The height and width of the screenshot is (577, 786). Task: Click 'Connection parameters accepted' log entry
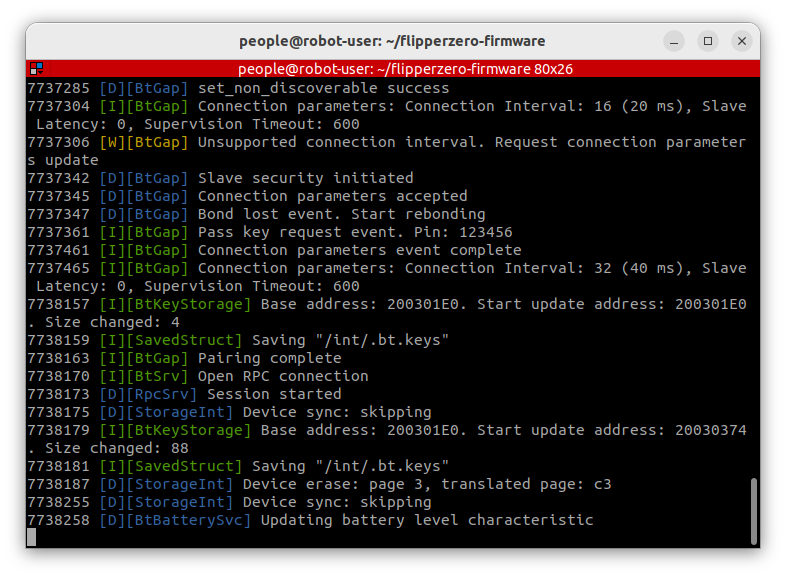tap(332, 196)
